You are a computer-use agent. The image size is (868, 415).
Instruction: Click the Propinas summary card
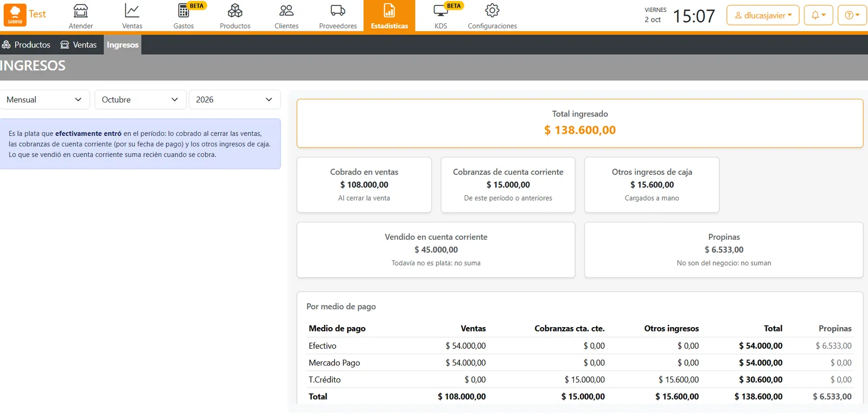pyautogui.click(x=724, y=250)
